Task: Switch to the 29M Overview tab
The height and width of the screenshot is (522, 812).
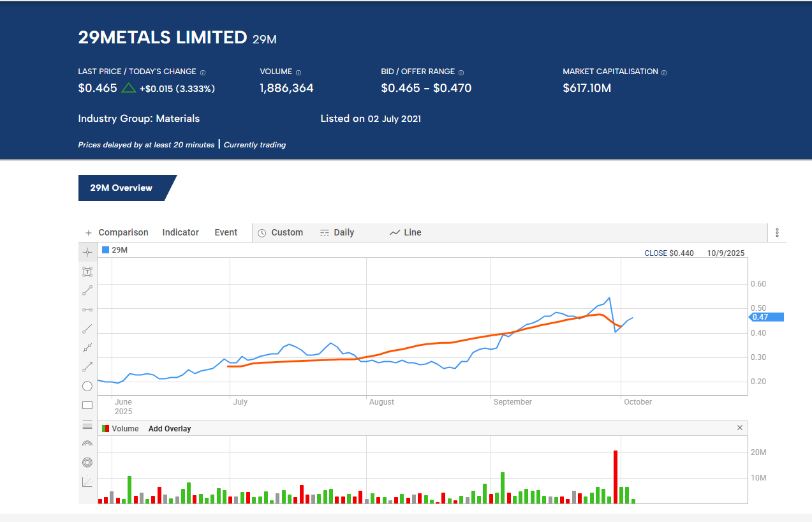Action: pos(121,188)
